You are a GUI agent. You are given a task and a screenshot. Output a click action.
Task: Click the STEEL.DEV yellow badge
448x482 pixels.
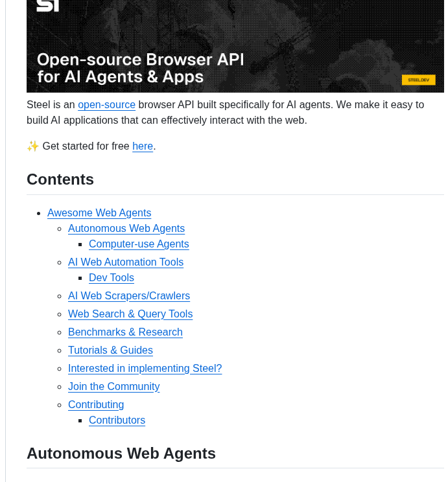pos(418,80)
